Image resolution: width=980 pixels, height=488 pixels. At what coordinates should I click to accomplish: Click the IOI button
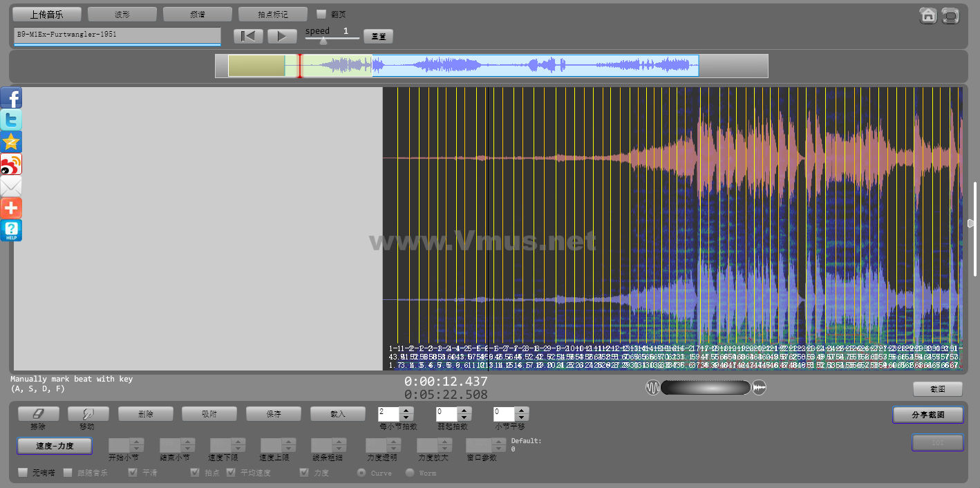click(937, 442)
